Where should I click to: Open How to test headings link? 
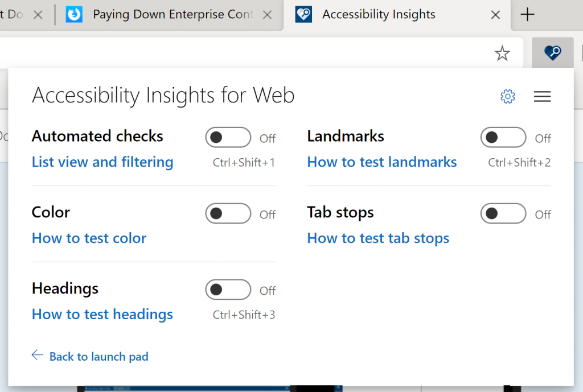click(x=102, y=315)
